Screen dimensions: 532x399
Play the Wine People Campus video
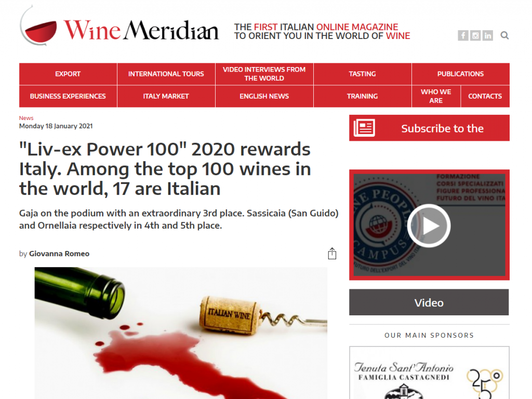(429, 225)
